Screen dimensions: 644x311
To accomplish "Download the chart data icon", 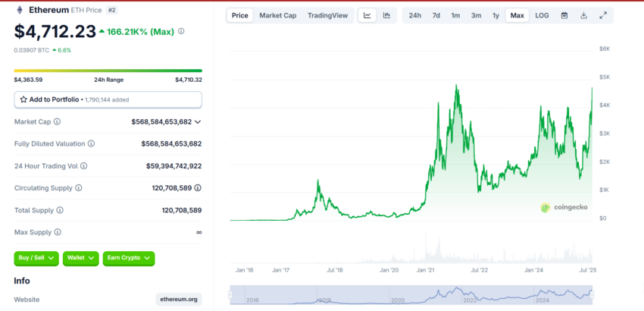I will pyautogui.click(x=583, y=16).
